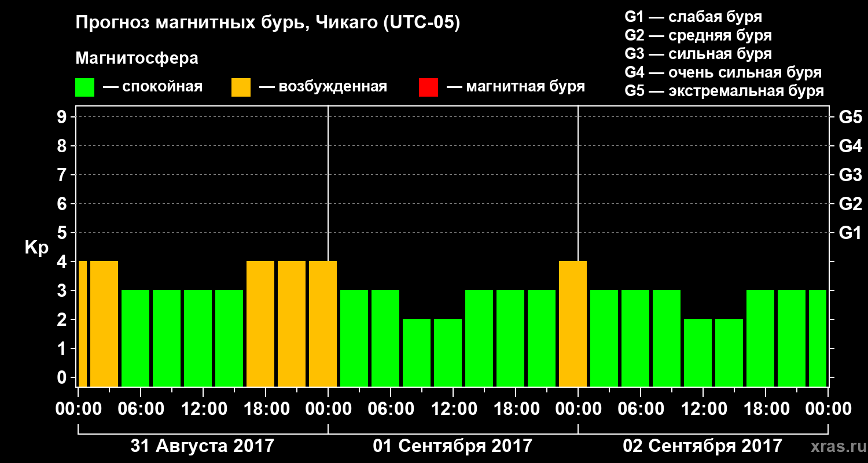This screenshot has width=868, height=463.
Task: Click the 'Kp' axis label
Action: (36, 248)
